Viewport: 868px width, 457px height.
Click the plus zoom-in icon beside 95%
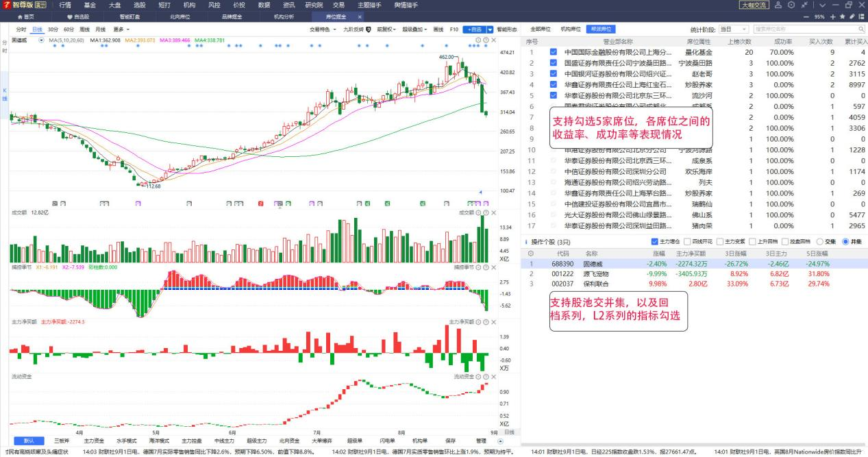(832, 16)
